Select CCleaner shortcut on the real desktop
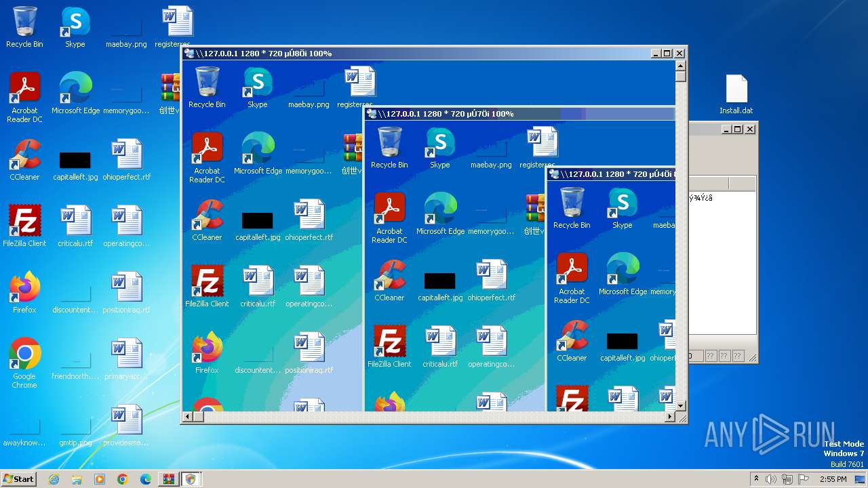The width and height of the screenshot is (868, 488). 24,160
